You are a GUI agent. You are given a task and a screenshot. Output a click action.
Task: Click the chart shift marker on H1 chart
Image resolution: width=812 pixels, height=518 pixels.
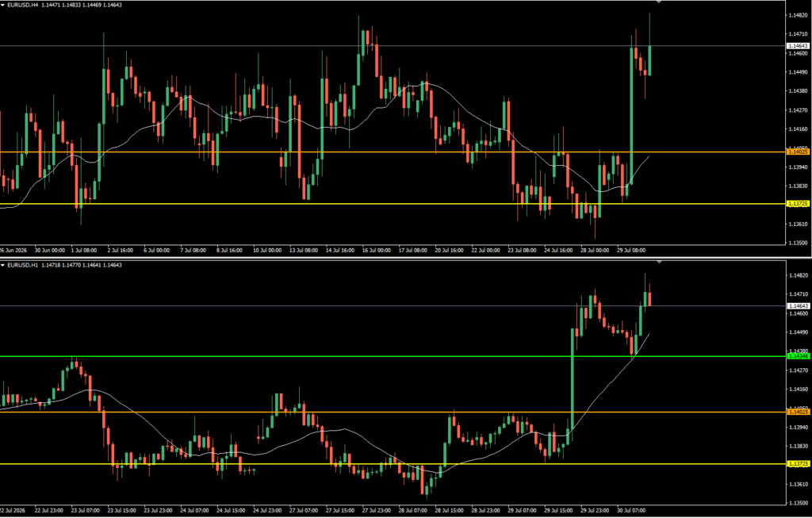pyautogui.click(x=659, y=263)
